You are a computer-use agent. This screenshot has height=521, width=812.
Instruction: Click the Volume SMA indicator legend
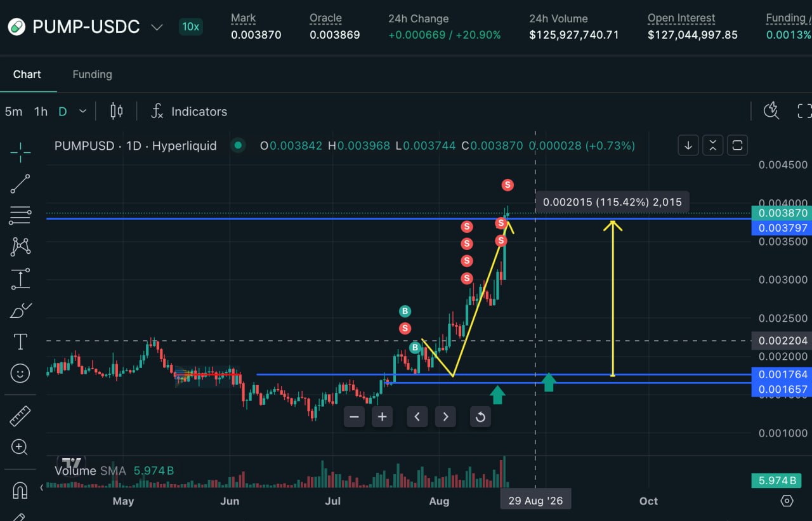pos(91,471)
